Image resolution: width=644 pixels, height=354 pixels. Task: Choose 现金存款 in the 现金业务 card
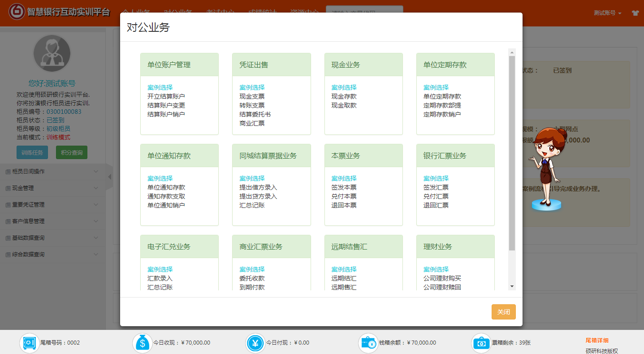[344, 96]
